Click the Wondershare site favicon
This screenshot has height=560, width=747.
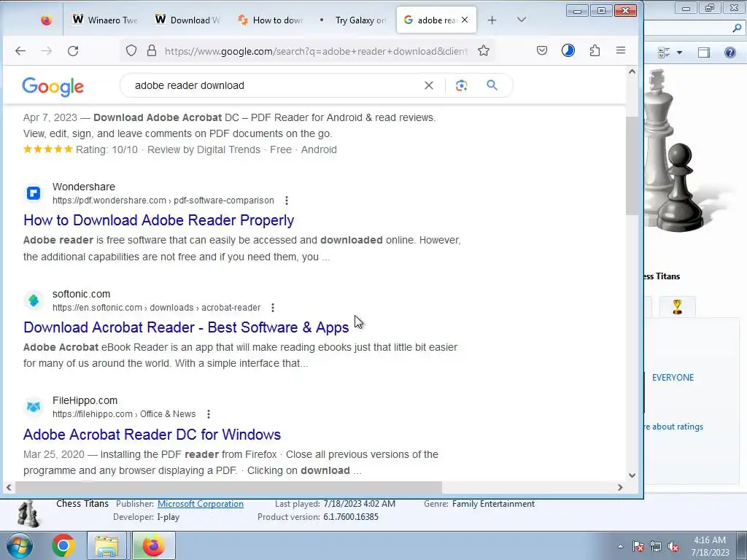point(34,193)
